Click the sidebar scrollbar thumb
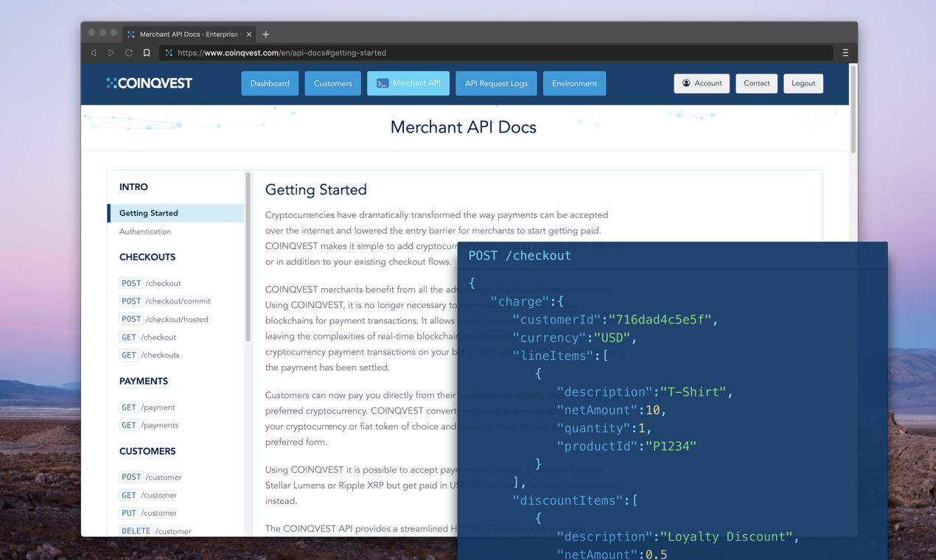Viewport: 936px width, 560px height. 248,256
